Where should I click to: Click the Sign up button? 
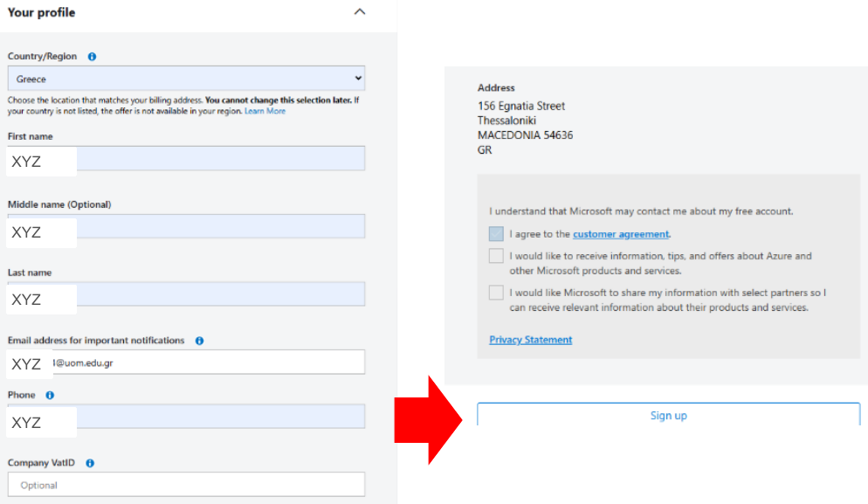click(x=669, y=416)
